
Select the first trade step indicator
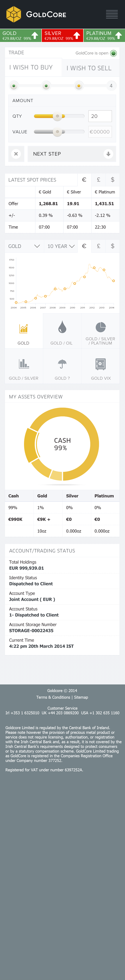14,86
